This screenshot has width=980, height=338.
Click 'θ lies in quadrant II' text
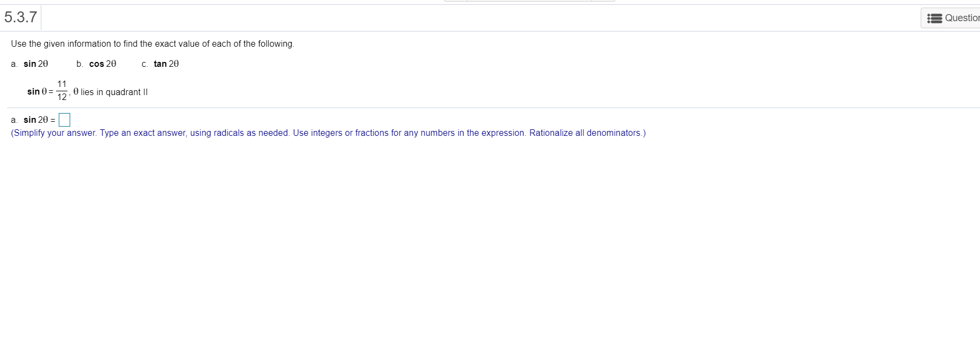[x=110, y=92]
